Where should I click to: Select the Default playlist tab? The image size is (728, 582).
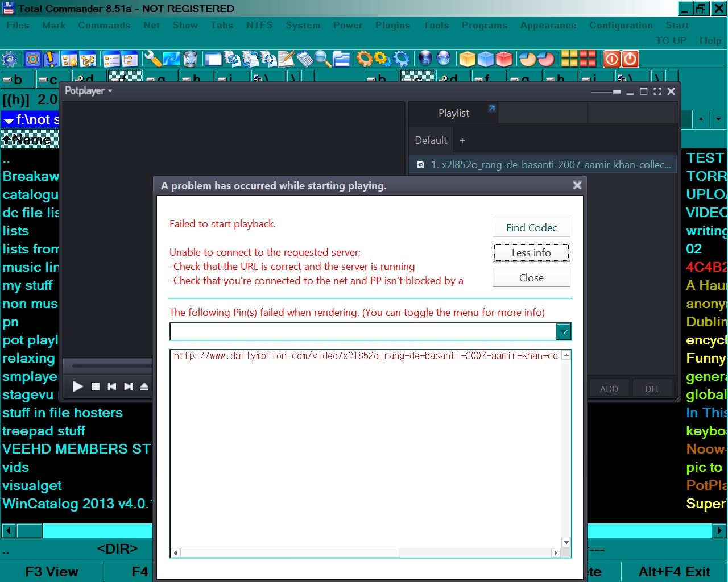(x=431, y=140)
